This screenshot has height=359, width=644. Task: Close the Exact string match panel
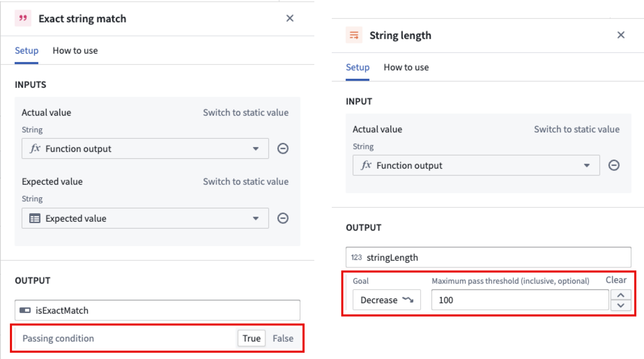click(x=290, y=18)
